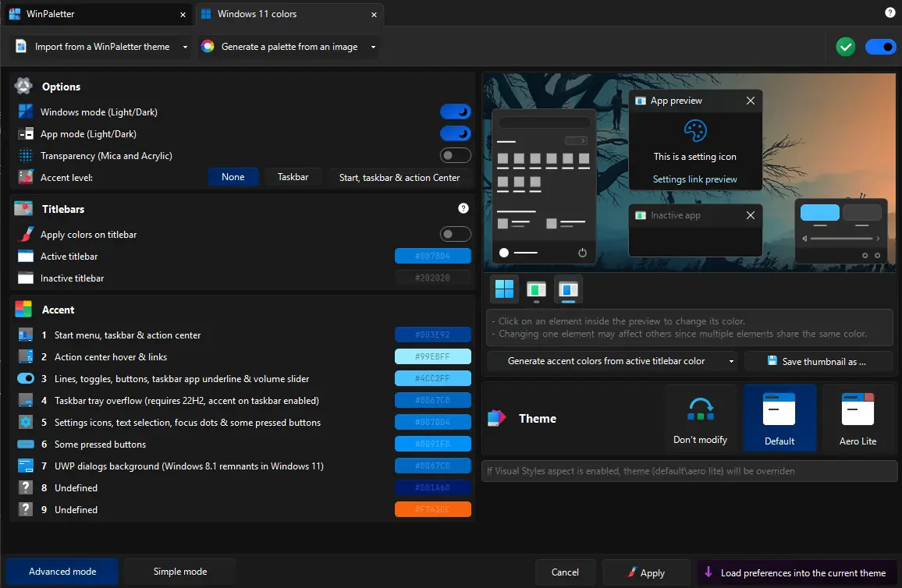This screenshot has height=588, width=902.
Task: Click Settings link preview text
Action: [x=694, y=179]
